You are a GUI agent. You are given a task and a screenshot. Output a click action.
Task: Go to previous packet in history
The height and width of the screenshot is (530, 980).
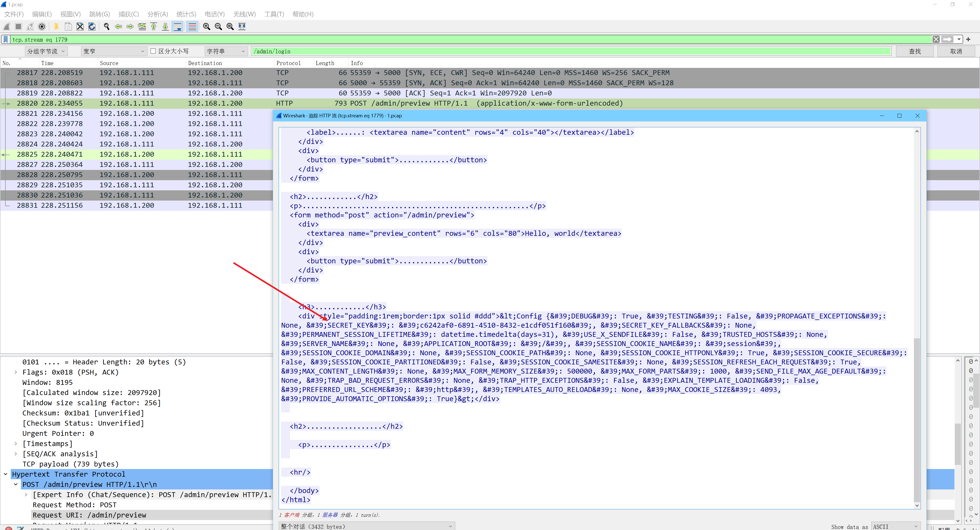tap(118, 26)
